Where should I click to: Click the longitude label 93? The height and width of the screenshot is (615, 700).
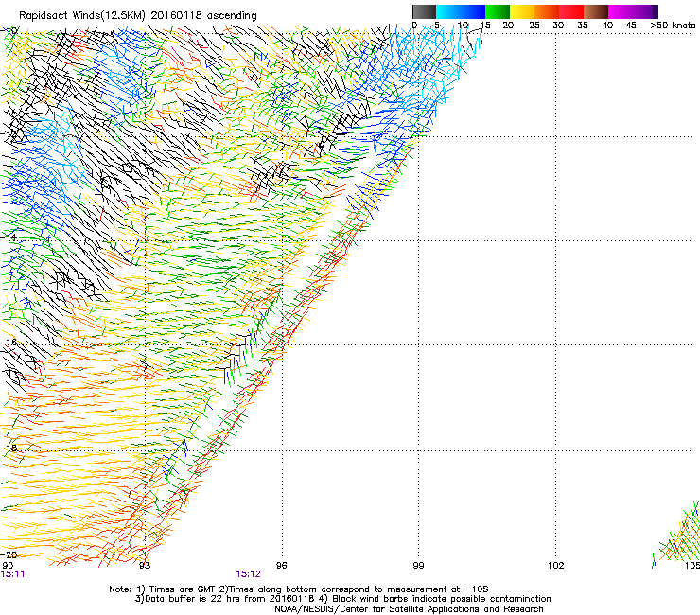(145, 566)
